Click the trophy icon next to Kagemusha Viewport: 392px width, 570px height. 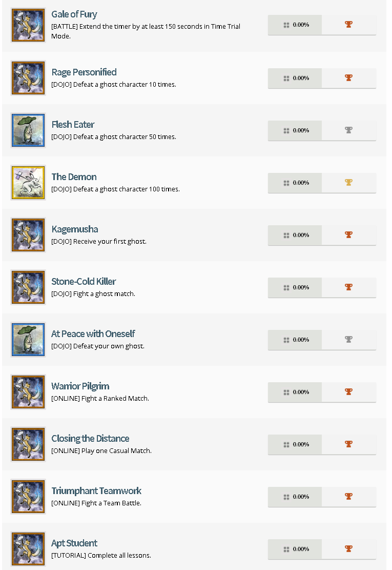click(x=349, y=235)
